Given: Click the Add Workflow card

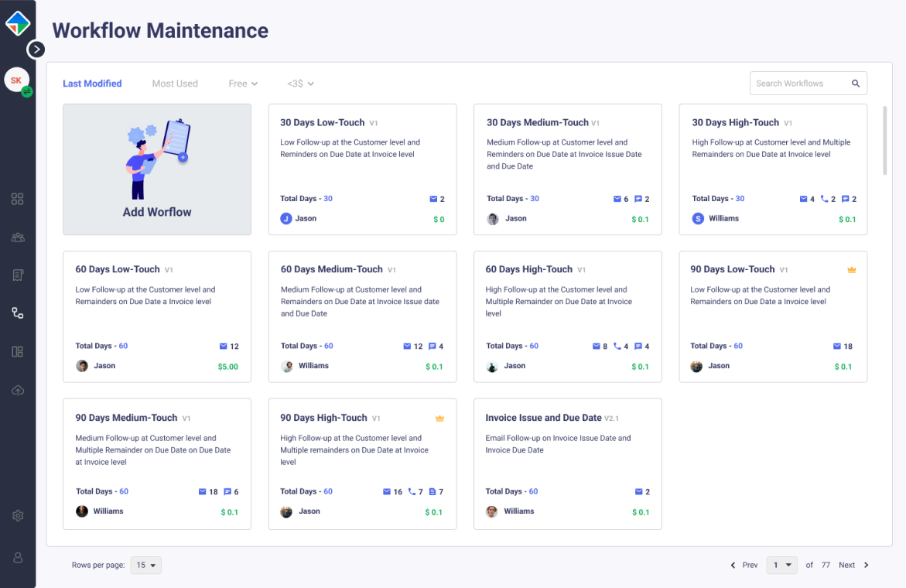Looking at the screenshot, I should (x=156, y=169).
